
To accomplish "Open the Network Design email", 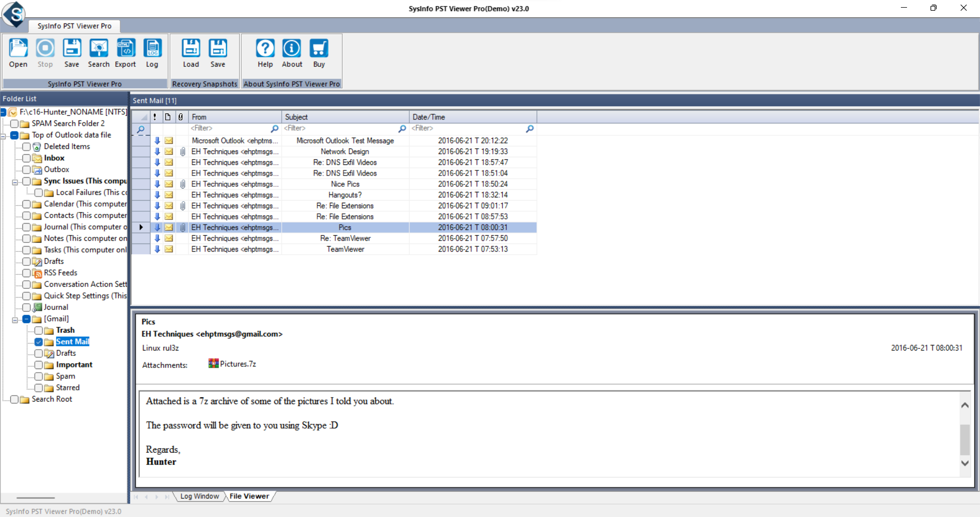I will 345,152.
